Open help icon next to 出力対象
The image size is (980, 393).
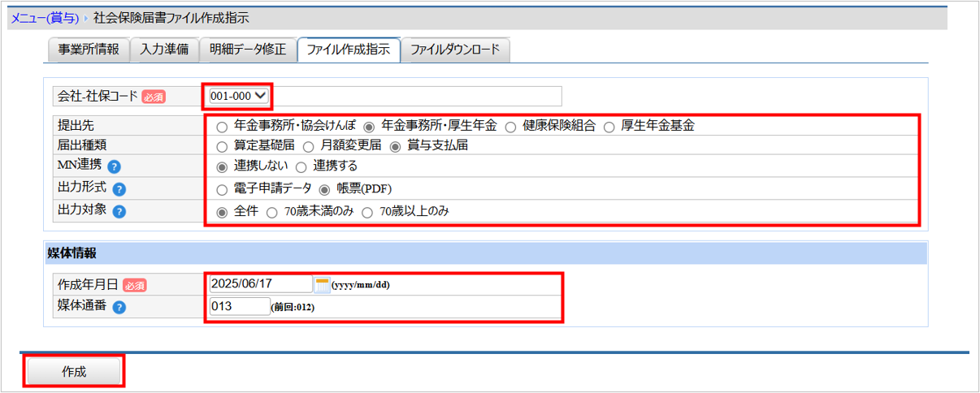119,212
